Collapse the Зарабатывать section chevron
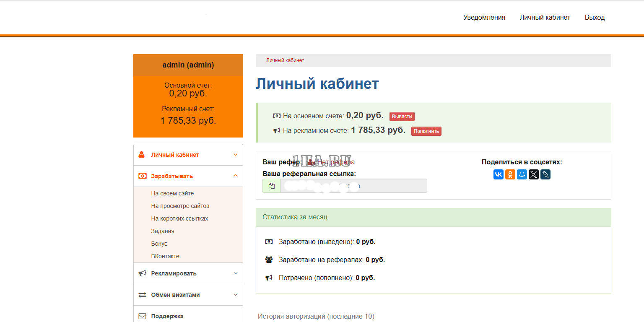644x322 pixels. 235,176
